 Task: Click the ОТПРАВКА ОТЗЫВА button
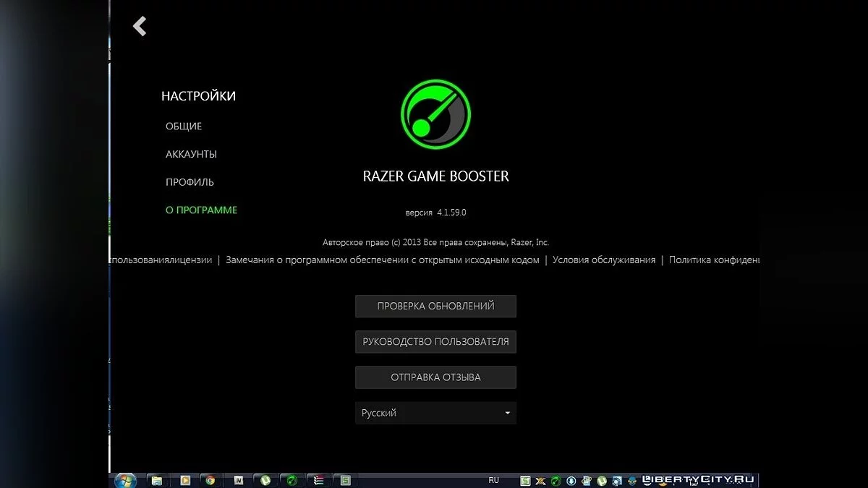[x=435, y=377]
